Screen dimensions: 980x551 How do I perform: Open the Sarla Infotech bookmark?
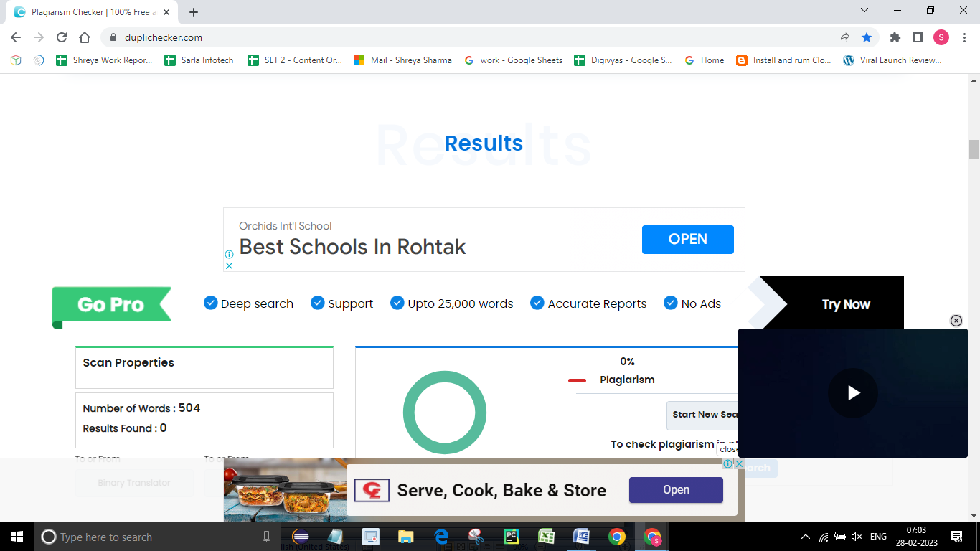point(199,60)
